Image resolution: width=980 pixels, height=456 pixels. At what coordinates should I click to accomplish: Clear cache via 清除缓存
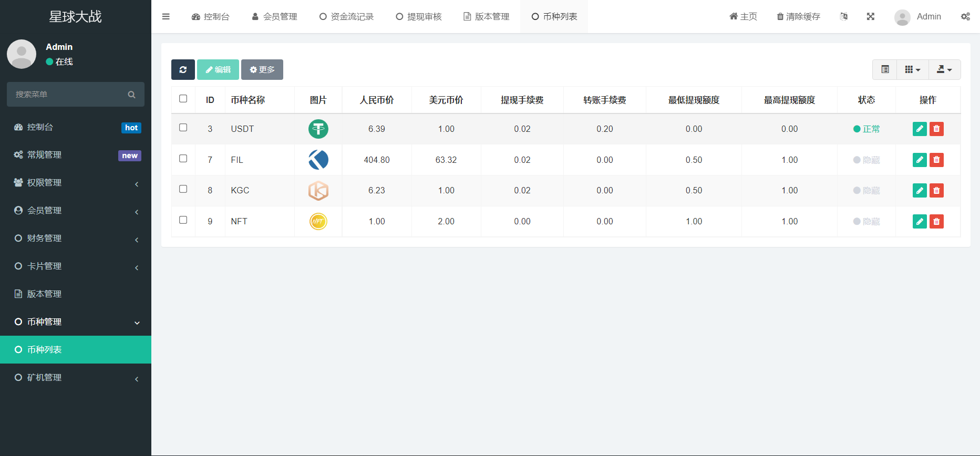tap(799, 16)
